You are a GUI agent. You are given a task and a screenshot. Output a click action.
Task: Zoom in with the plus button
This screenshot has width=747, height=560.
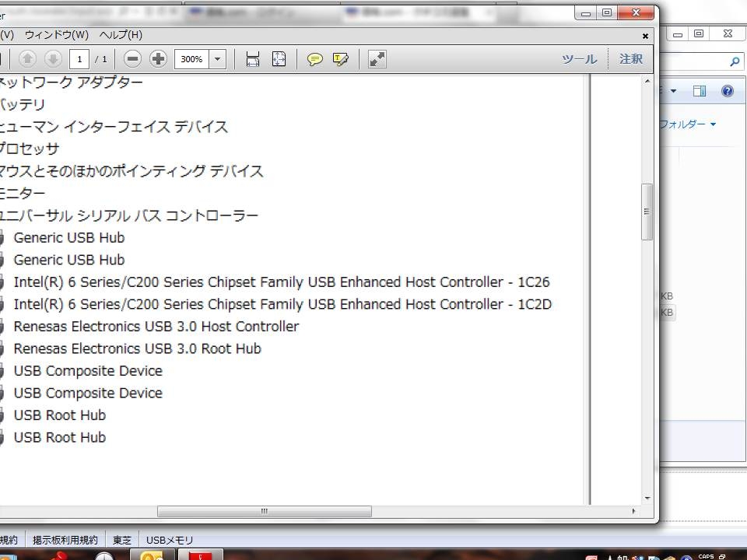pyautogui.click(x=158, y=59)
